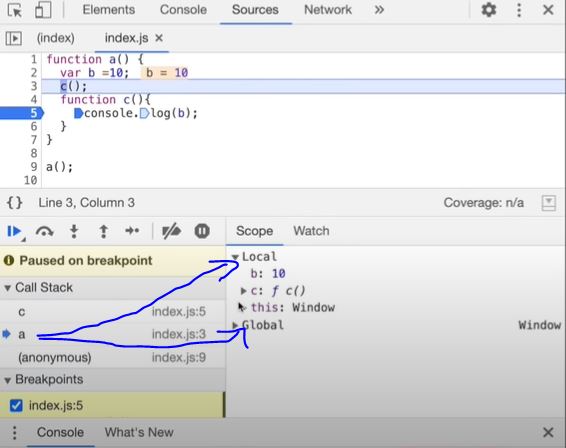Select the Sources tab
The height and width of the screenshot is (448, 566).
click(x=255, y=10)
